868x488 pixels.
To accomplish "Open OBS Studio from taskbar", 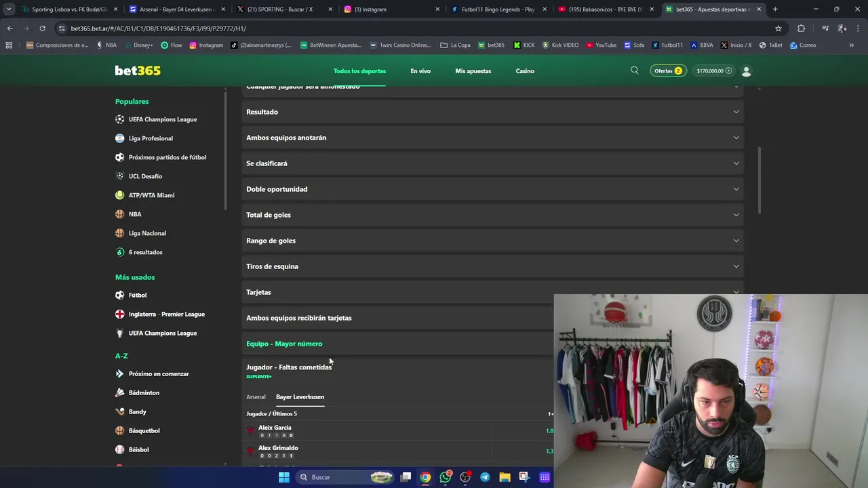I will tap(465, 477).
